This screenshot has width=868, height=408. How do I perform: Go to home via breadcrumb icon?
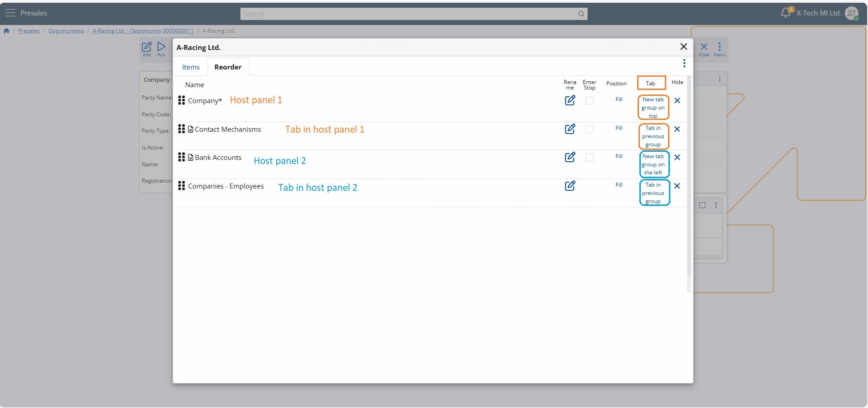tap(6, 31)
